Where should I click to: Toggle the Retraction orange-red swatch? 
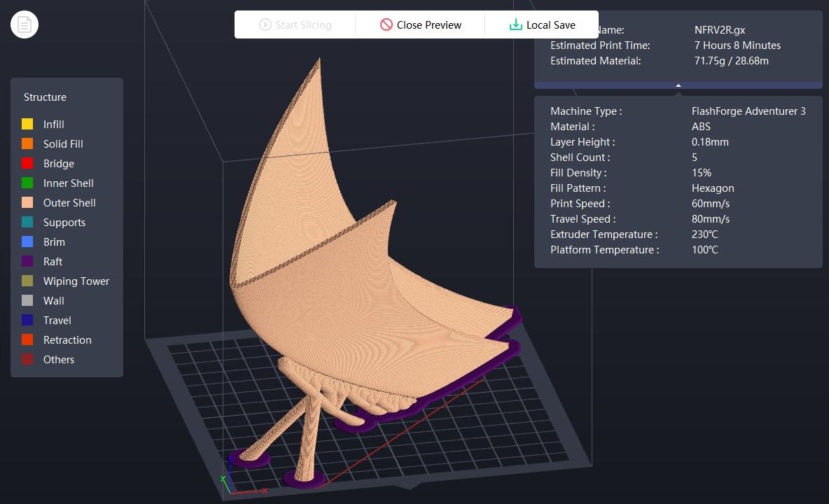(x=27, y=339)
